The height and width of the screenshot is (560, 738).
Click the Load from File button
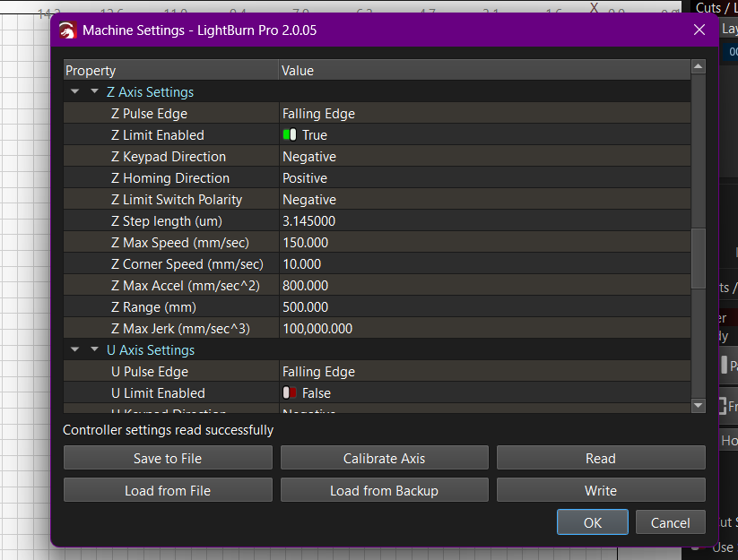pos(168,490)
